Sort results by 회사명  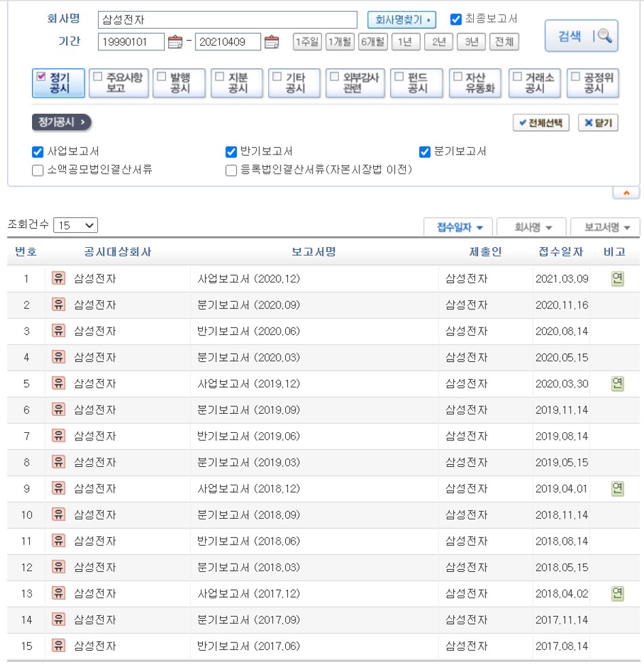pyautogui.click(x=532, y=227)
